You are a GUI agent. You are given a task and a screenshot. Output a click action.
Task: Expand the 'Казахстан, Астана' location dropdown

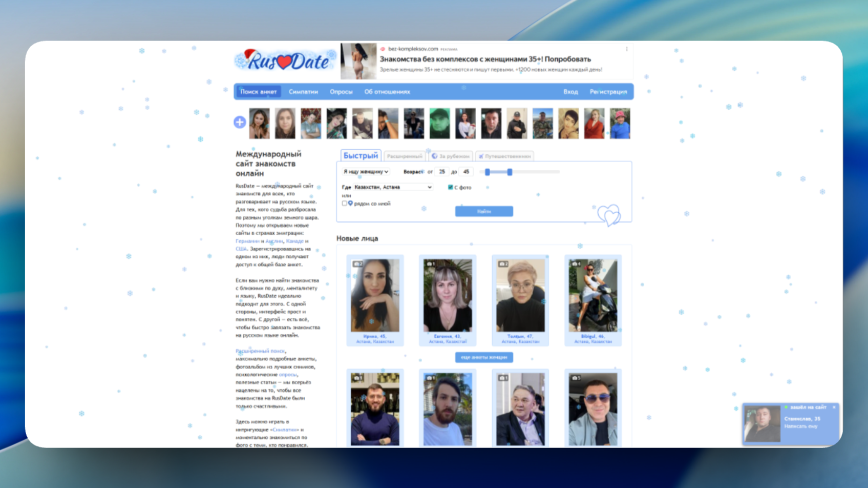pyautogui.click(x=393, y=187)
